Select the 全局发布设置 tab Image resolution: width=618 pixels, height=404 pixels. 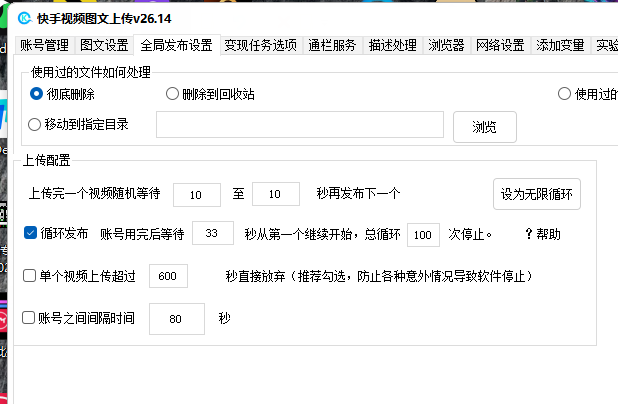tap(177, 45)
